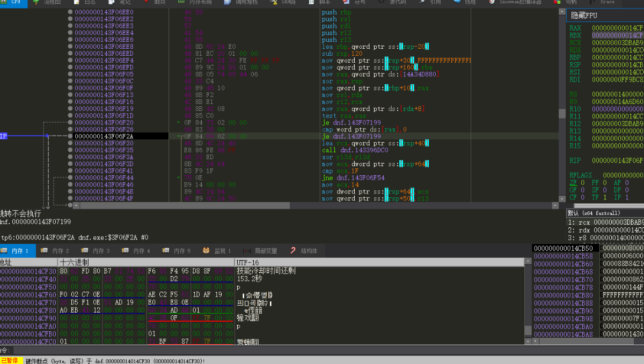The height and width of the screenshot is (364, 644).
Task: Switch to the 内存 2 dump tab
Action: pyautogui.click(x=55, y=250)
